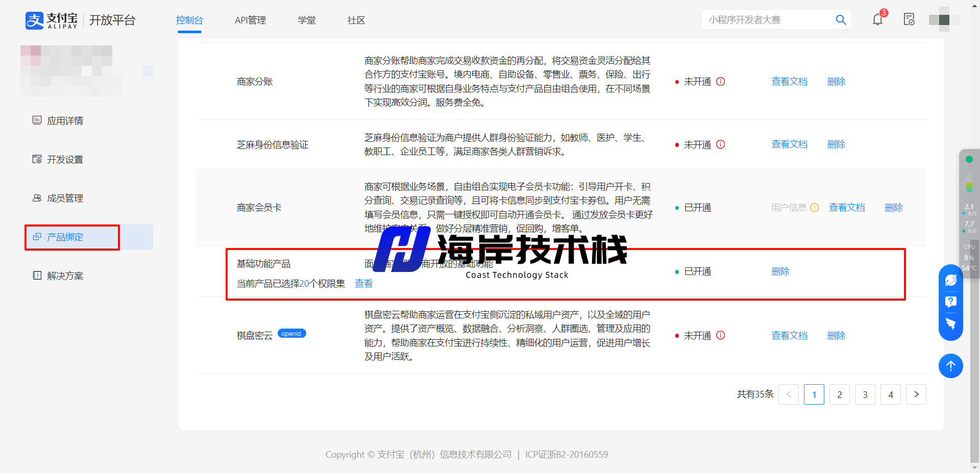Click the openid tag beside 棋盘密云
The image size is (980, 473).
pos(291,334)
